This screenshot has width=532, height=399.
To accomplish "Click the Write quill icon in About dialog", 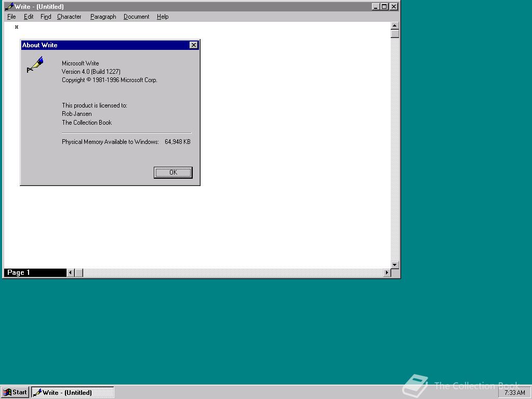I will (35, 64).
